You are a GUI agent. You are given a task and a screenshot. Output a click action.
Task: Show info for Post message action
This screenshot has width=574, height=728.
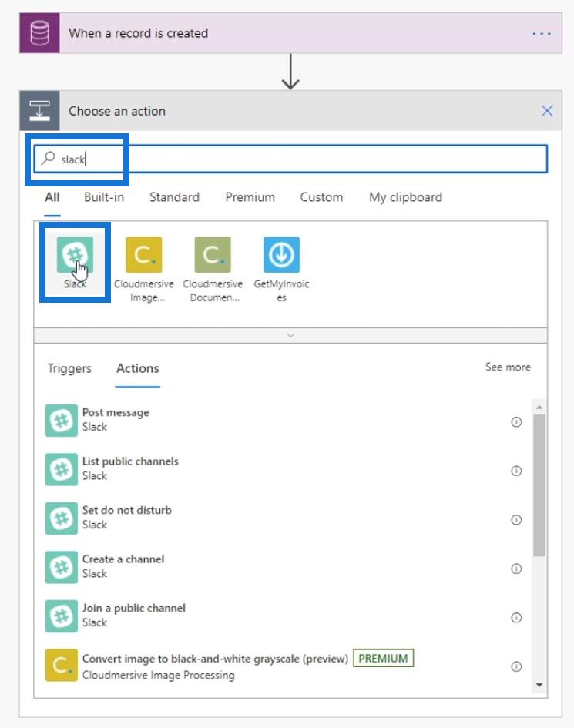click(516, 421)
